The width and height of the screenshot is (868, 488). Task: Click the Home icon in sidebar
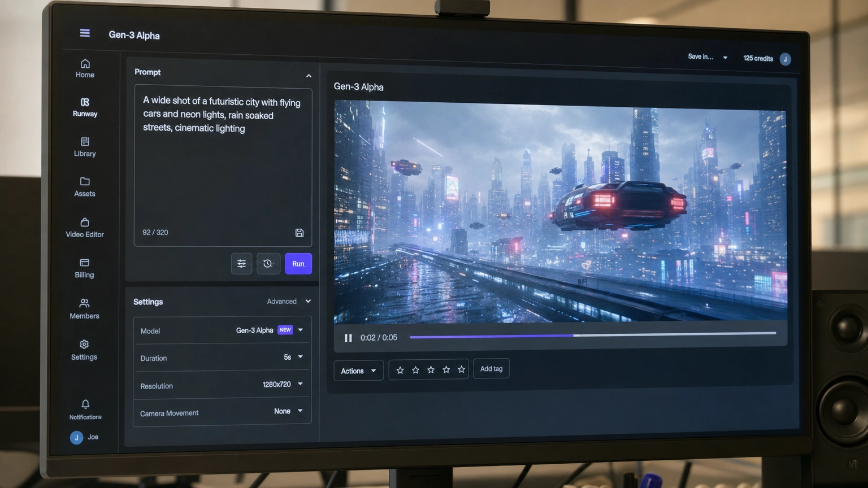(85, 64)
